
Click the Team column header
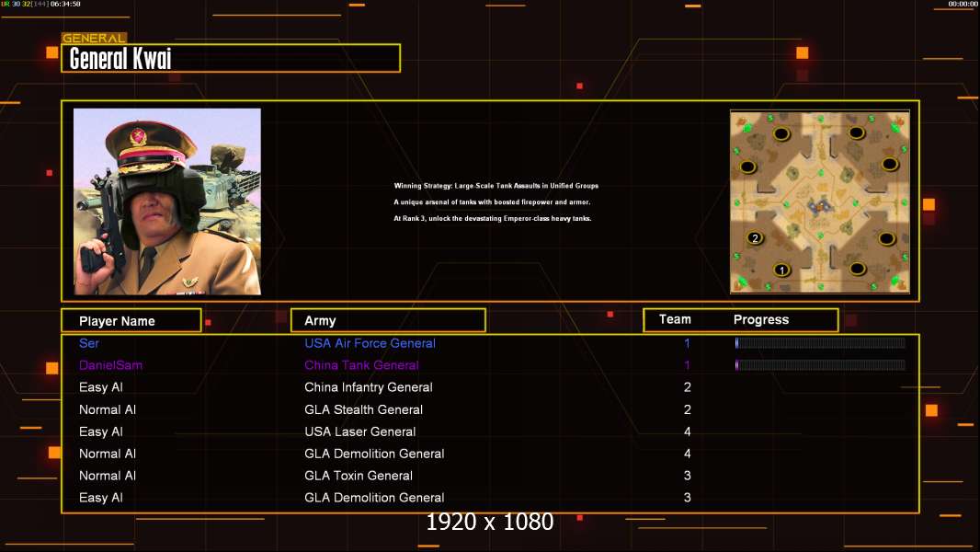675,319
